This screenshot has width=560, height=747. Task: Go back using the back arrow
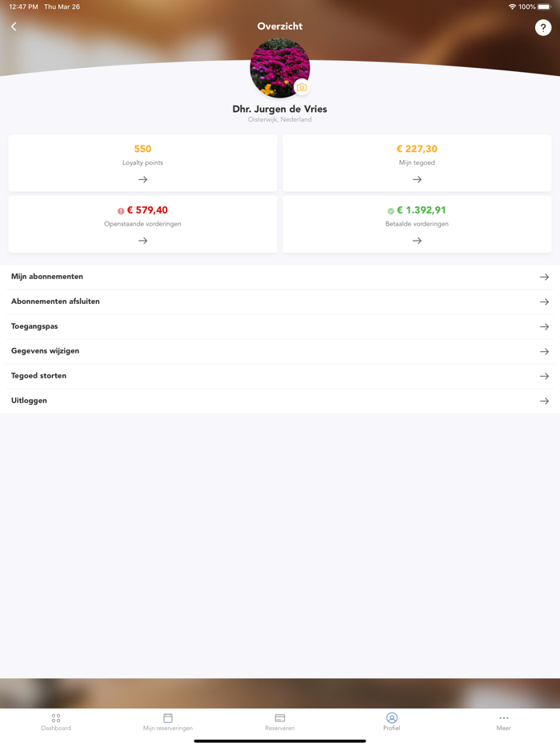coord(14,26)
